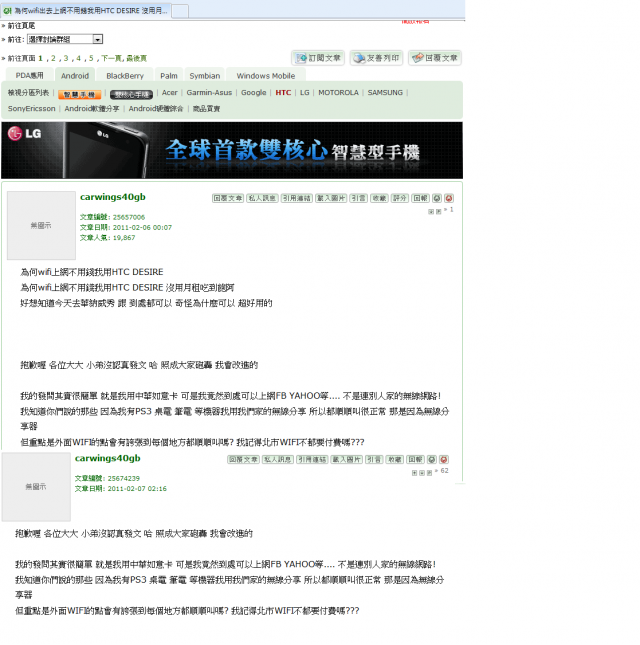640x645 pixels.
Task: Open a new browser tab
Action: coord(180,11)
